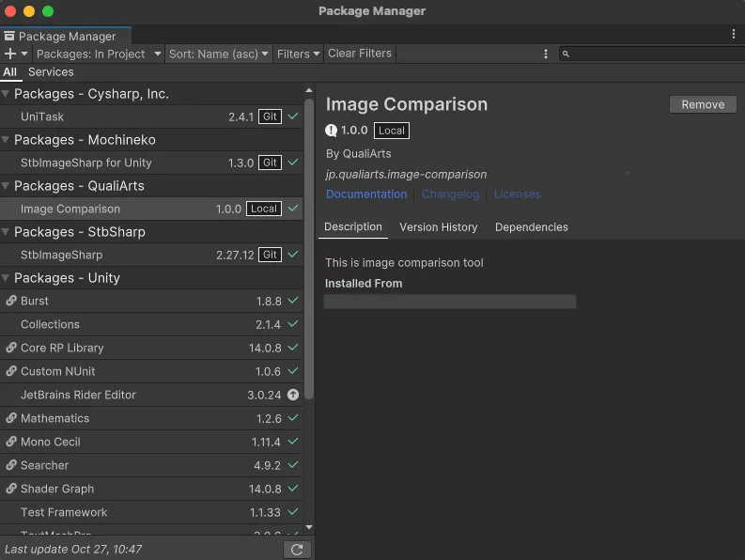Click the update arrow icon for JetBrains Rider Editor

point(293,395)
